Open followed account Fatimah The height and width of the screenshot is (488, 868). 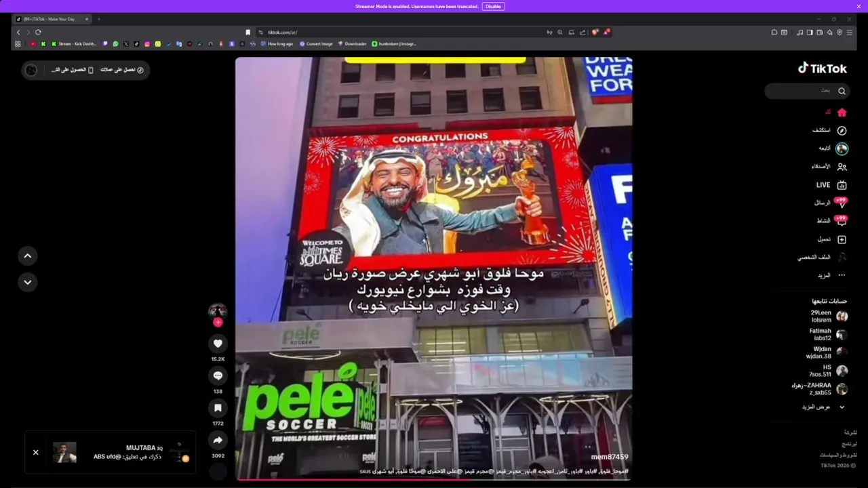point(829,335)
